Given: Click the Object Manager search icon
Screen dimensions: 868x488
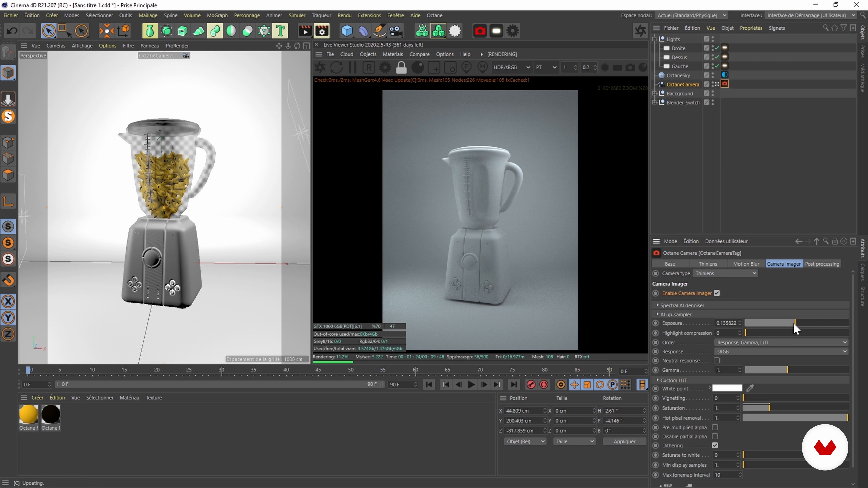Looking at the screenshot, I should [825, 28].
